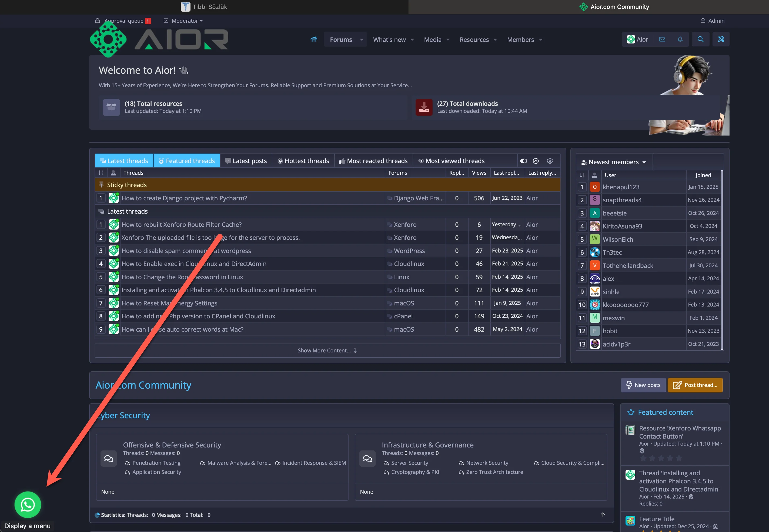The width and height of the screenshot is (769, 532).
Task: Open Aior.com Community heading link
Action: pos(143,385)
